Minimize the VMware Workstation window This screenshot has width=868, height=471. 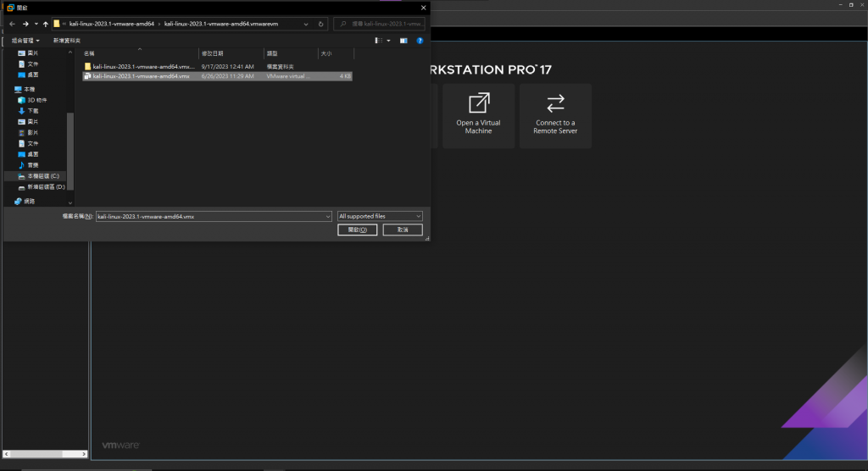point(840,4)
